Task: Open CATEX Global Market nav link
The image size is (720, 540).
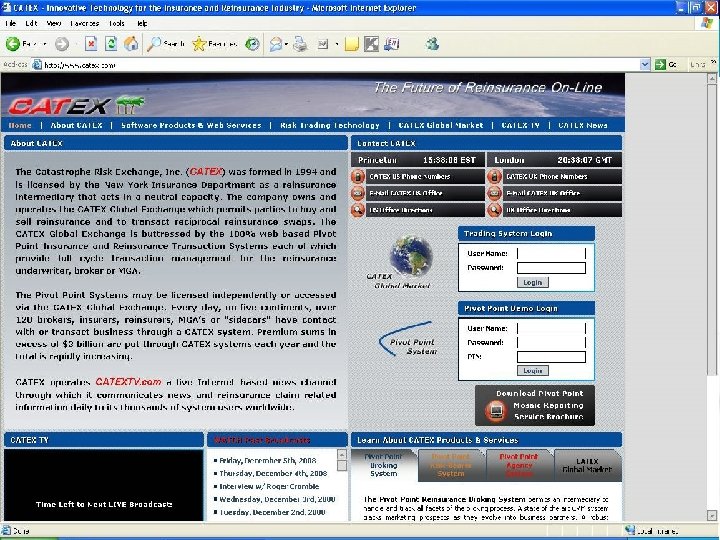Action: (x=441, y=125)
